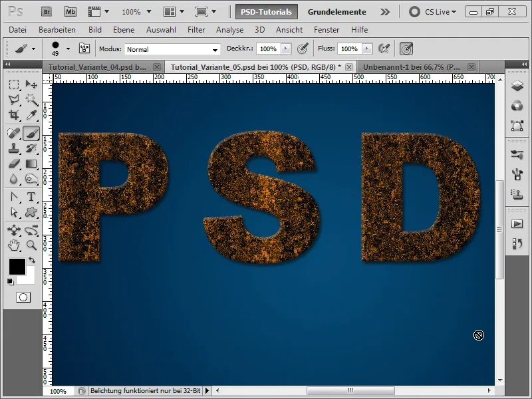Image resolution: width=532 pixels, height=399 pixels.
Task: Open the Ebene menu
Action: (124, 30)
